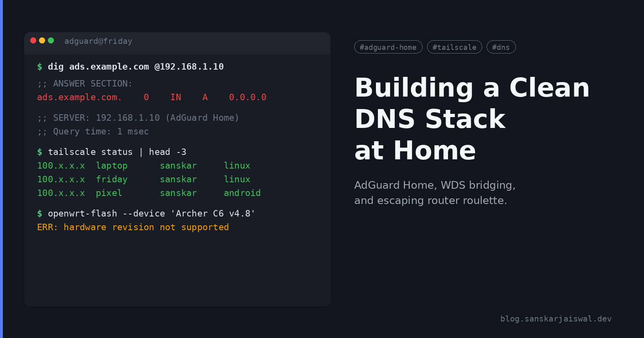
Task: Click the pixel row in tailscale output
Action: [x=149, y=193]
